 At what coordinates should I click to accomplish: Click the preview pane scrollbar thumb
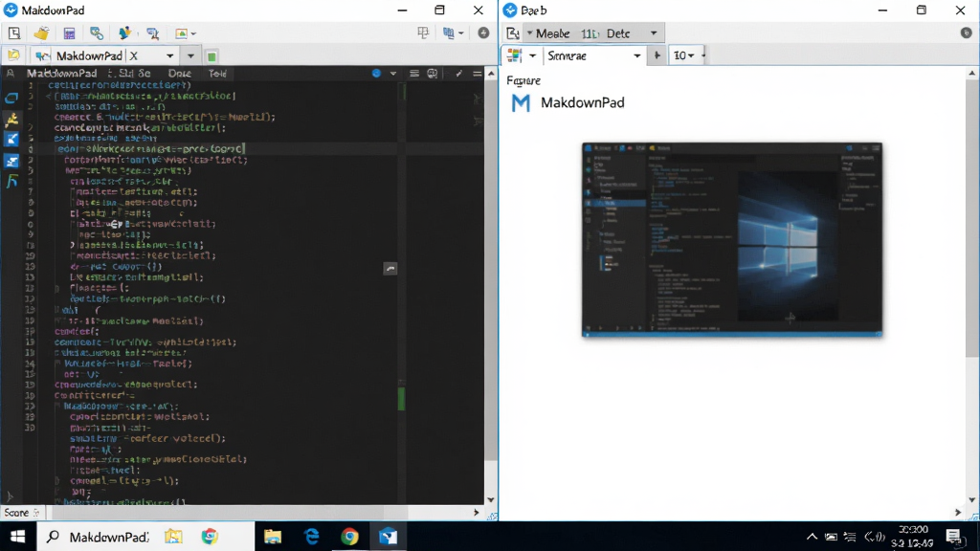(972, 219)
